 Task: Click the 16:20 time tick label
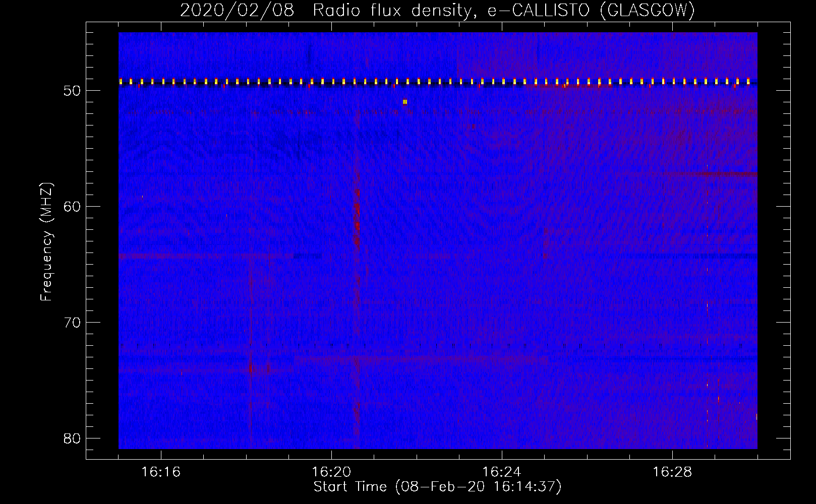coord(331,472)
